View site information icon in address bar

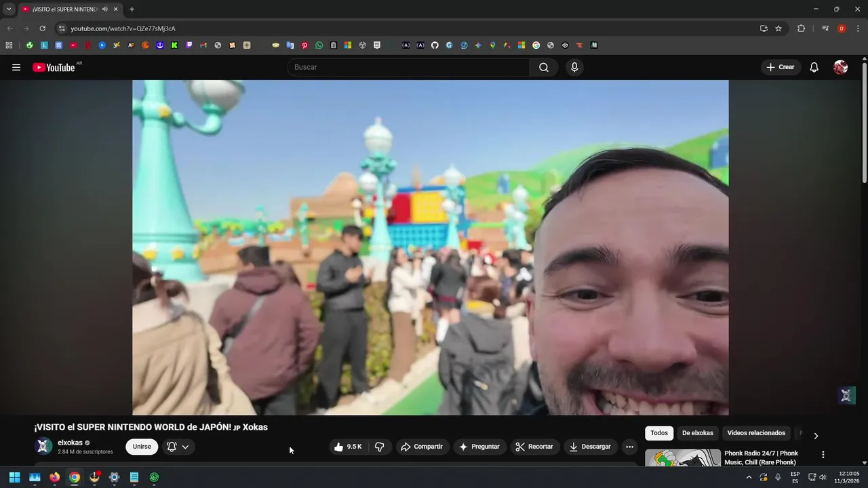tap(62, 28)
